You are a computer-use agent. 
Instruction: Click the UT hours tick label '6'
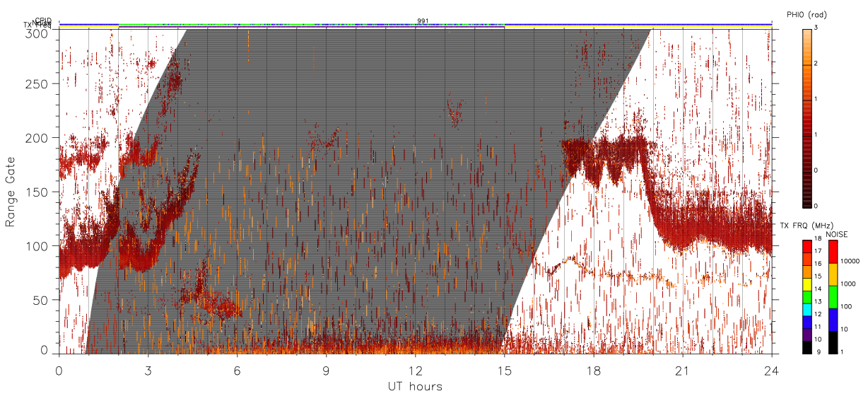click(237, 370)
